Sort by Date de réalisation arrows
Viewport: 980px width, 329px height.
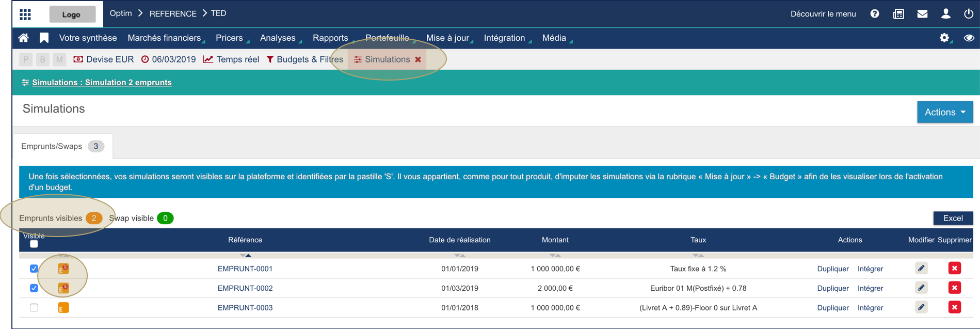tap(460, 255)
